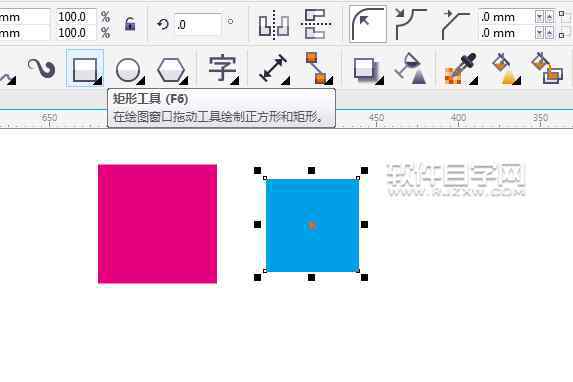Select the Connector tool

(x=317, y=69)
